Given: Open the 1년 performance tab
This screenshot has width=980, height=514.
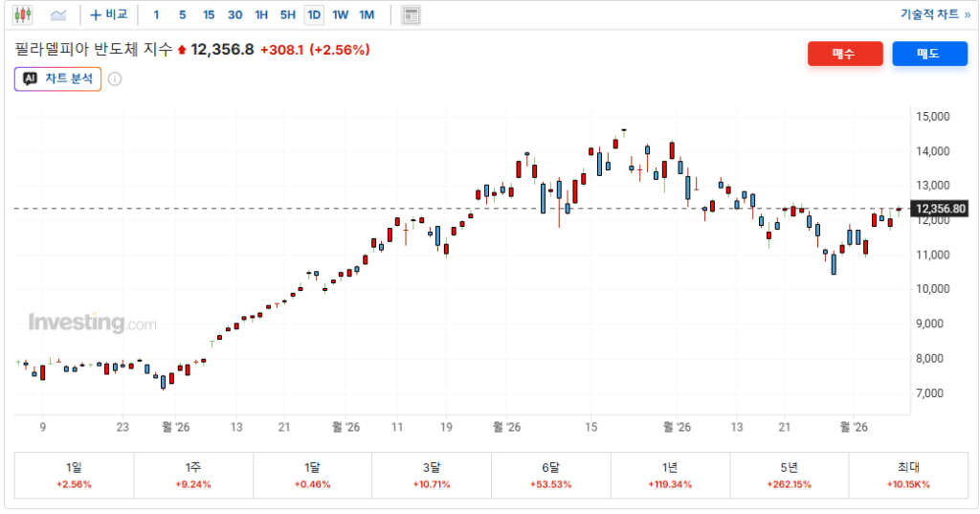Looking at the screenshot, I should coord(670,475).
